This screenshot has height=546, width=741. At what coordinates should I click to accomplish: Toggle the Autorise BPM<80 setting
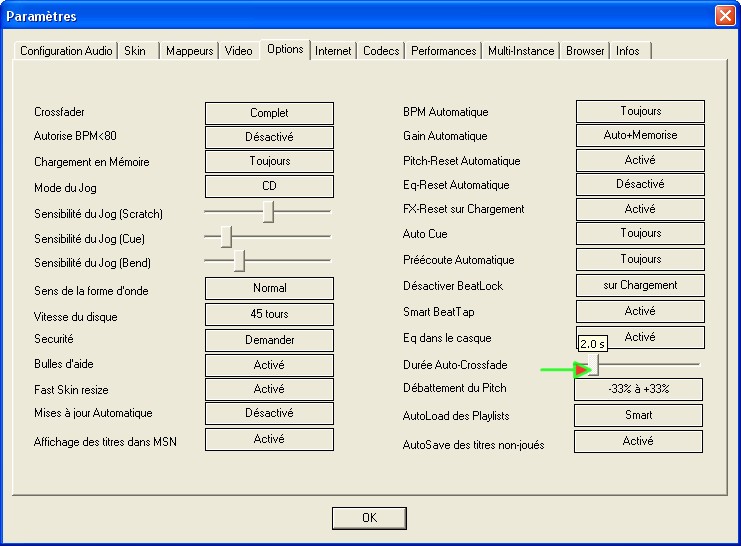click(x=269, y=137)
